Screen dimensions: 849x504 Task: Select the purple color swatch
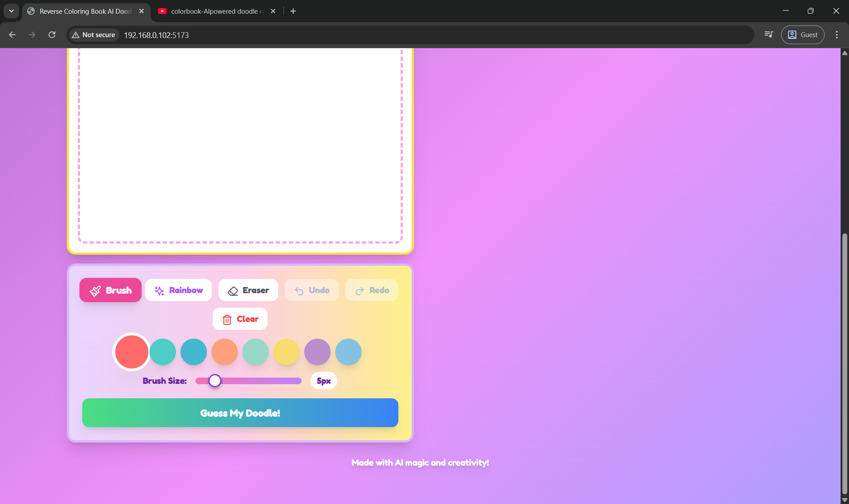(317, 352)
